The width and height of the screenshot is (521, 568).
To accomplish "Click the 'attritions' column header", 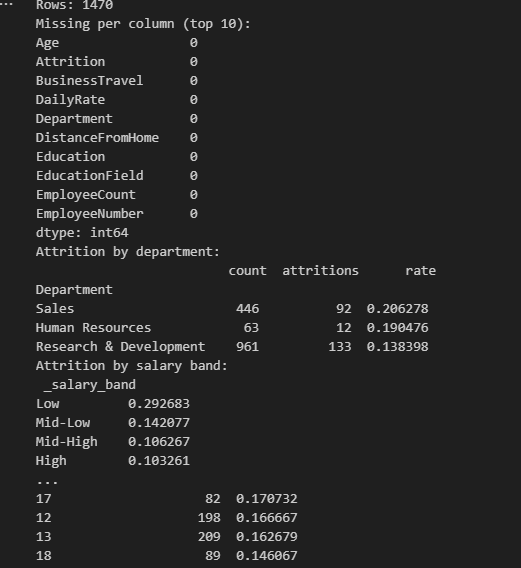I will coord(320,271).
